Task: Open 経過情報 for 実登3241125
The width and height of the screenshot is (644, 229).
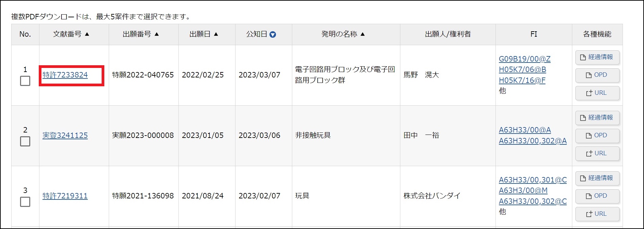Action: coord(597,118)
